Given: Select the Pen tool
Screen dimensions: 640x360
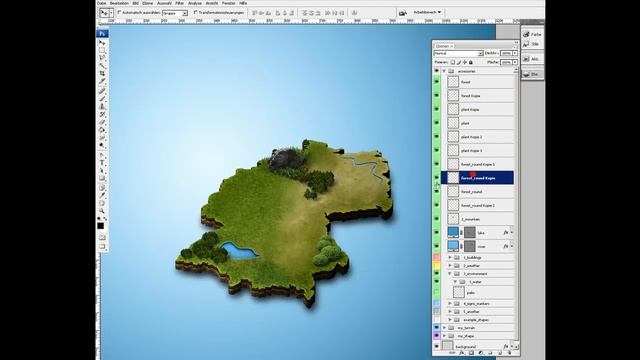Looking at the screenshot, I should (x=102, y=155).
